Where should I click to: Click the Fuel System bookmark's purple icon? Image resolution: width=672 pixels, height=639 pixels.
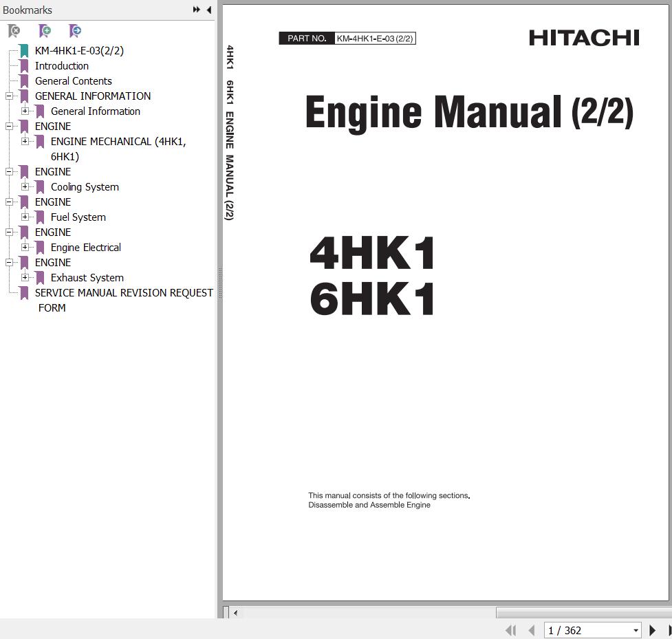click(40, 217)
